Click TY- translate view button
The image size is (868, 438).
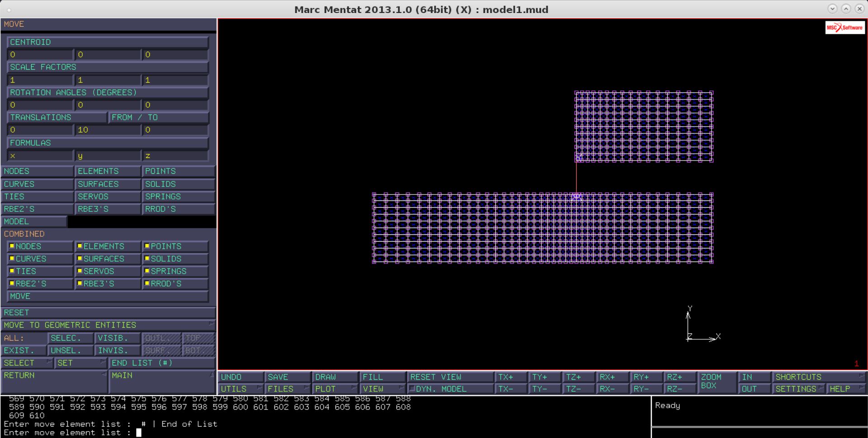point(545,389)
